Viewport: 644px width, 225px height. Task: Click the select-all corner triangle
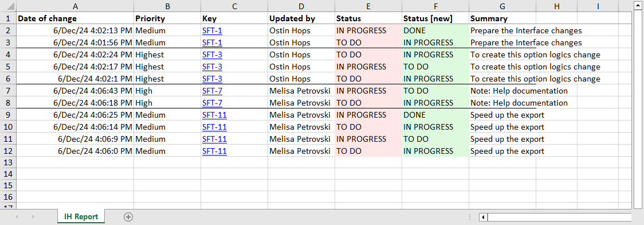8,6
